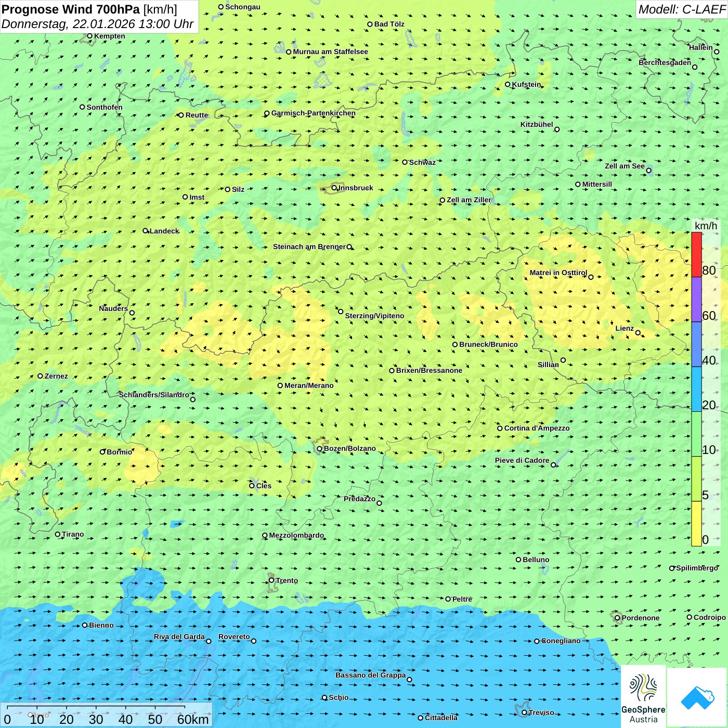Viewport: 728px width, 728px height.
Task: Click the Mezzolombardo label
Action: point(296,535)
